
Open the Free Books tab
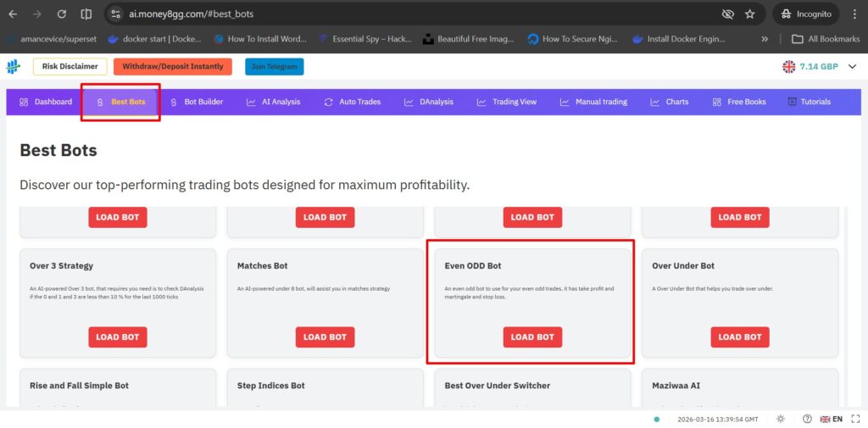pos(739,102)
